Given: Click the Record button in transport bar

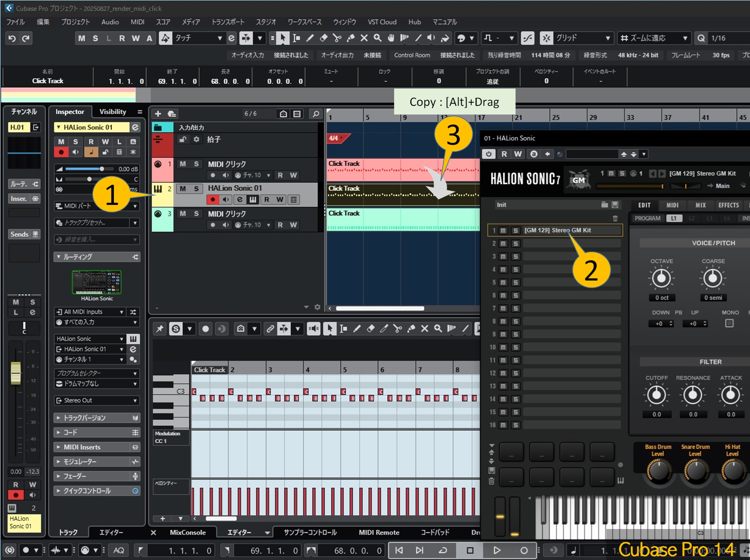Looking at the screenshot, I should (x=524, y=550).
